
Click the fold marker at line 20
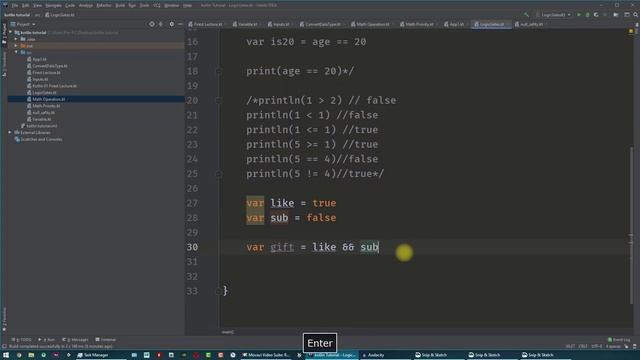(219, 100)
